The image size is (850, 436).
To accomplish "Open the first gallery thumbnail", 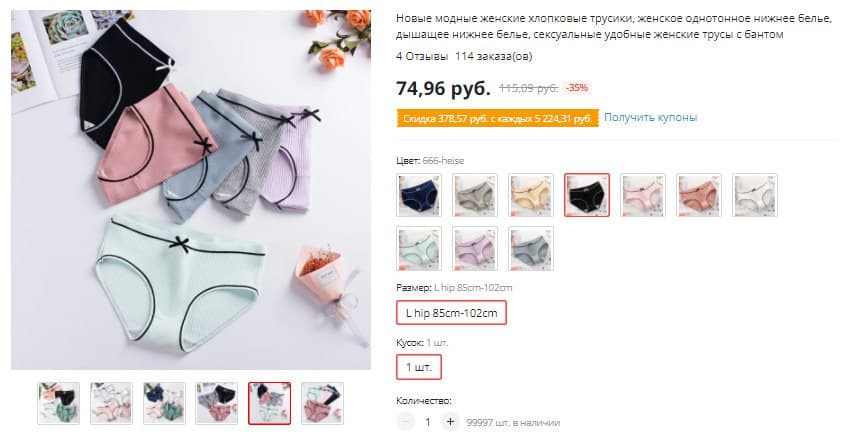I will point(59,403).
